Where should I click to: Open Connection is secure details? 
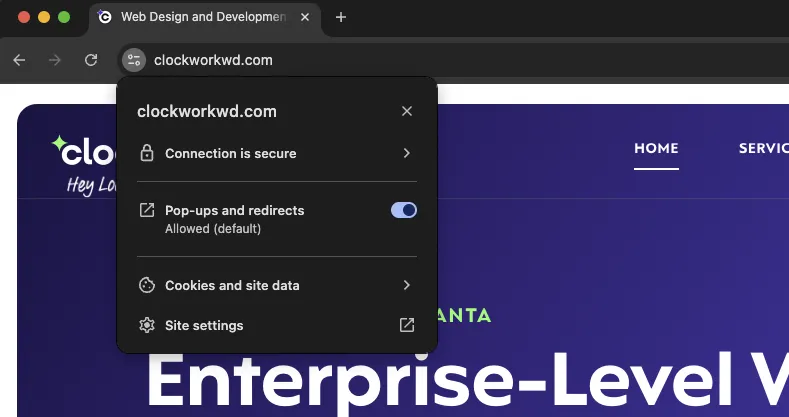point(277,153)
